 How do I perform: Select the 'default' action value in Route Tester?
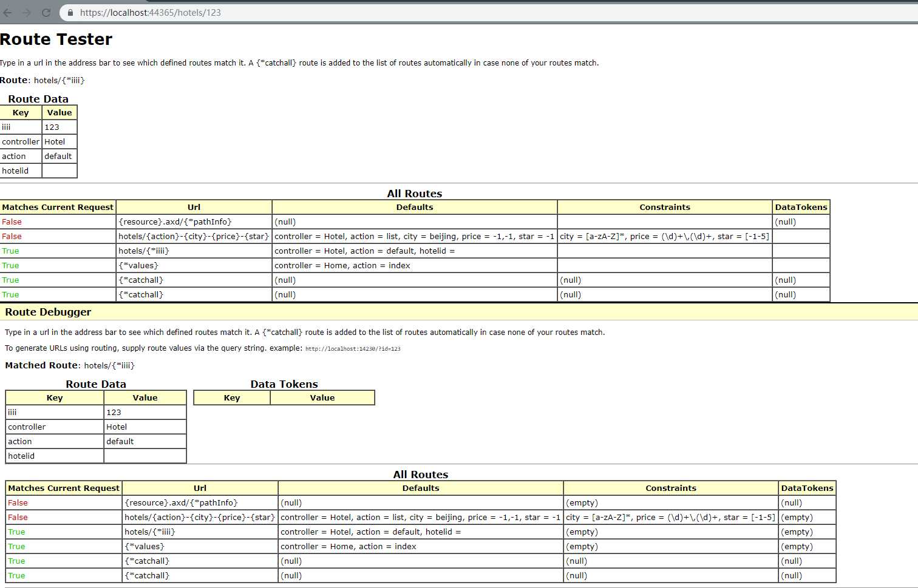[59, 156]
